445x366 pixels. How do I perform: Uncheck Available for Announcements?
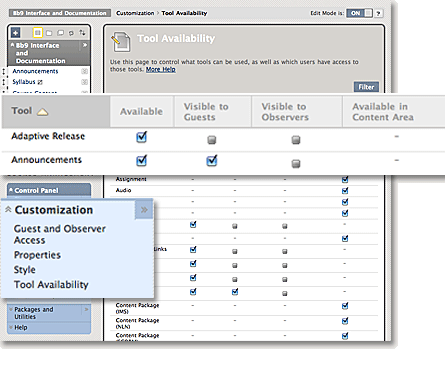click(x=141, y=160)
